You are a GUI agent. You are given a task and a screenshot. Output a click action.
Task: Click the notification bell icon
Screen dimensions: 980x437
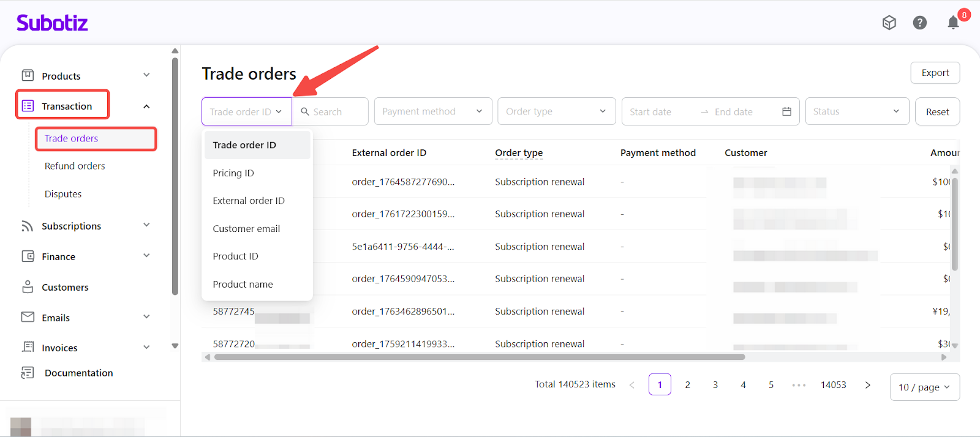click(x=953, y=23)
